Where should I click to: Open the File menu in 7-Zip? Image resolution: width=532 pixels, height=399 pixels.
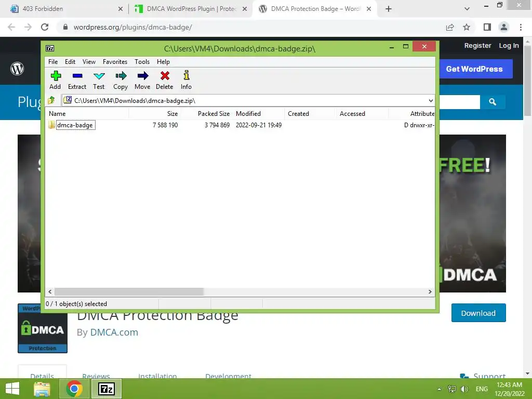tap(53, 62)
